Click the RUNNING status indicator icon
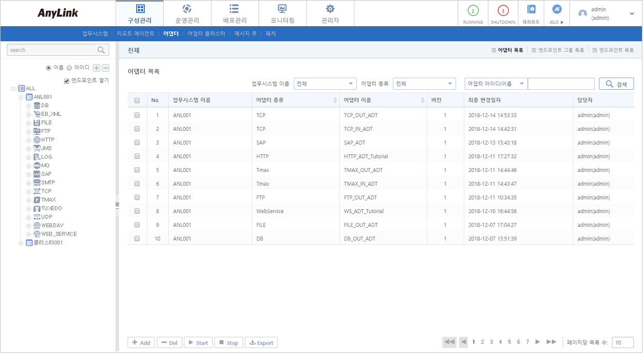This screenshot has width=644, height=355. pos(472,9)
